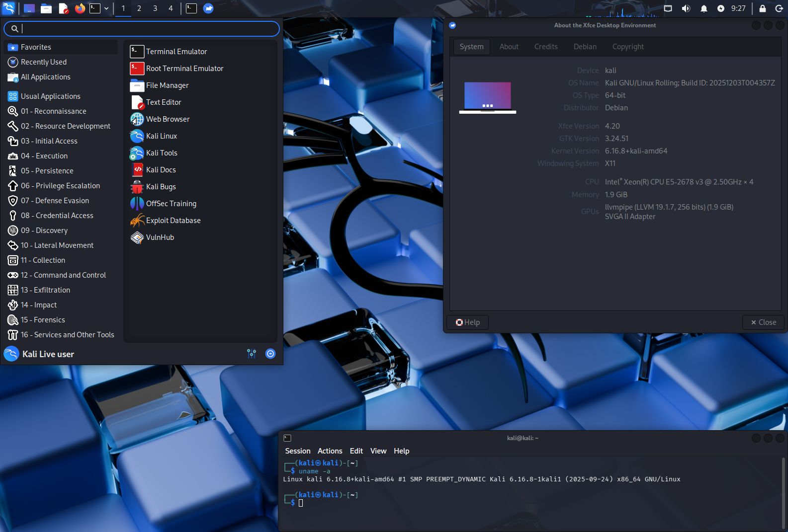Launch Firefox from the top panel

pyautogui.click(x=80, y=8)
